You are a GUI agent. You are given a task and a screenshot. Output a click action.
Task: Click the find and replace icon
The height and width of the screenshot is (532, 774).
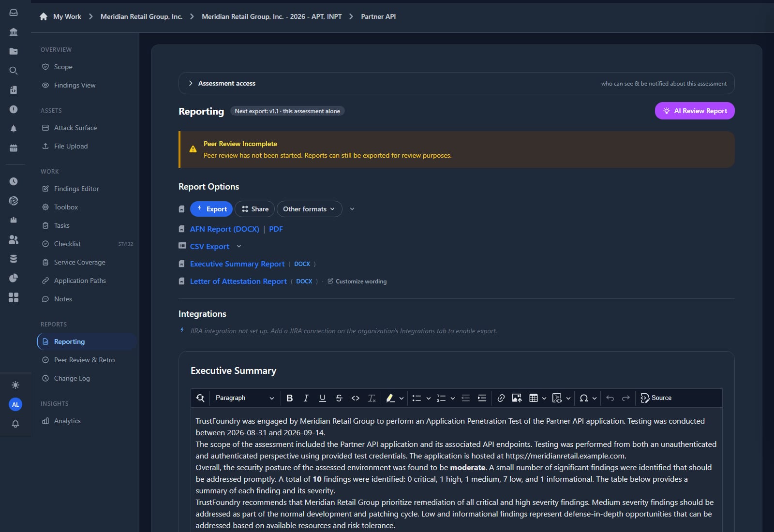[200, 398]
